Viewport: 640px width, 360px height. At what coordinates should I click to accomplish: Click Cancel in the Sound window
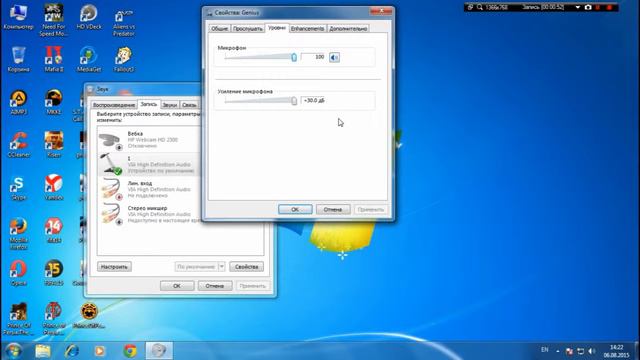(215, 286)
